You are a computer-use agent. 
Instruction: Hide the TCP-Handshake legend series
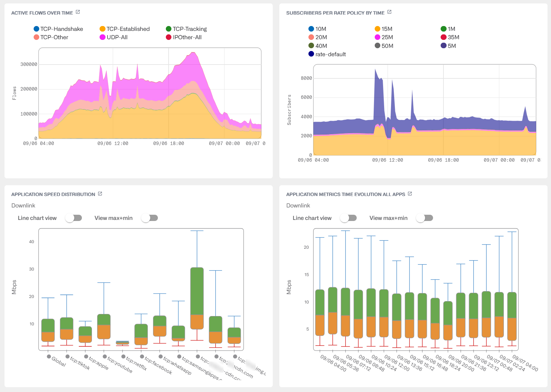tap(58, 29)
